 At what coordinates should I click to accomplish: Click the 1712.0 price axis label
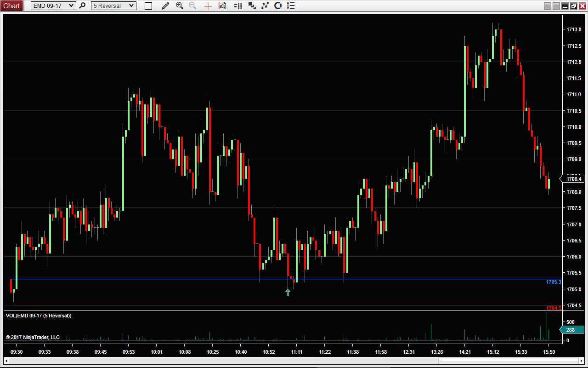(573, 62)
